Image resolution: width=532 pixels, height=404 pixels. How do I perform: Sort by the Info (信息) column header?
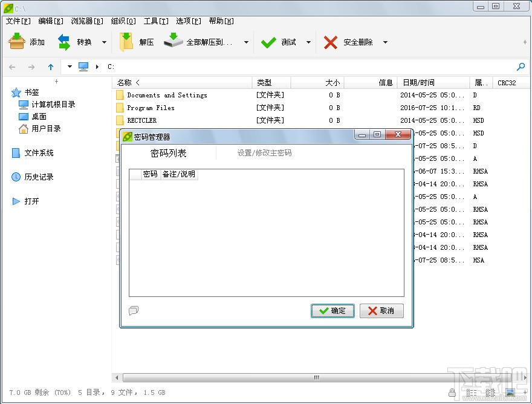point(371,82)
